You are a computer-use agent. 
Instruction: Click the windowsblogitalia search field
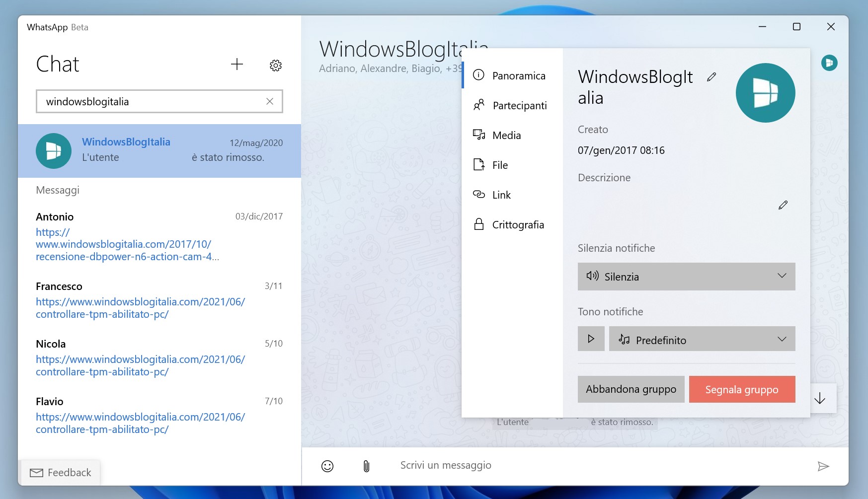click(159, 101)
